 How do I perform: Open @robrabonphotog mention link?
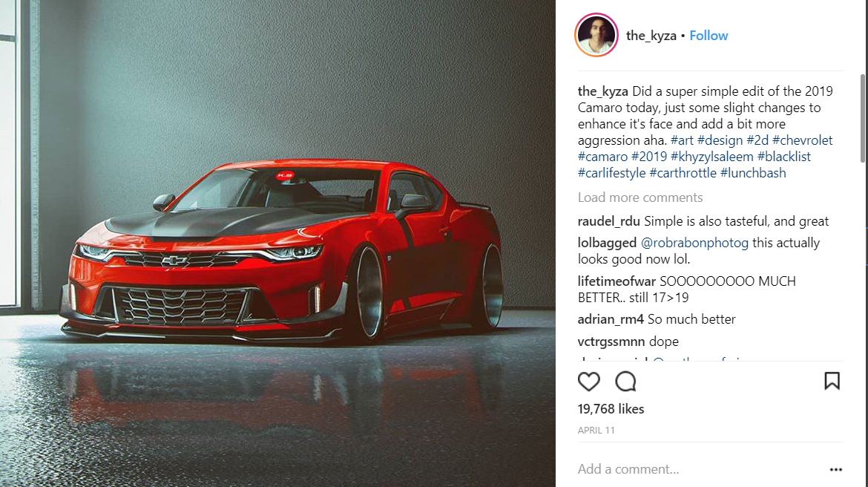pos(694,243)
